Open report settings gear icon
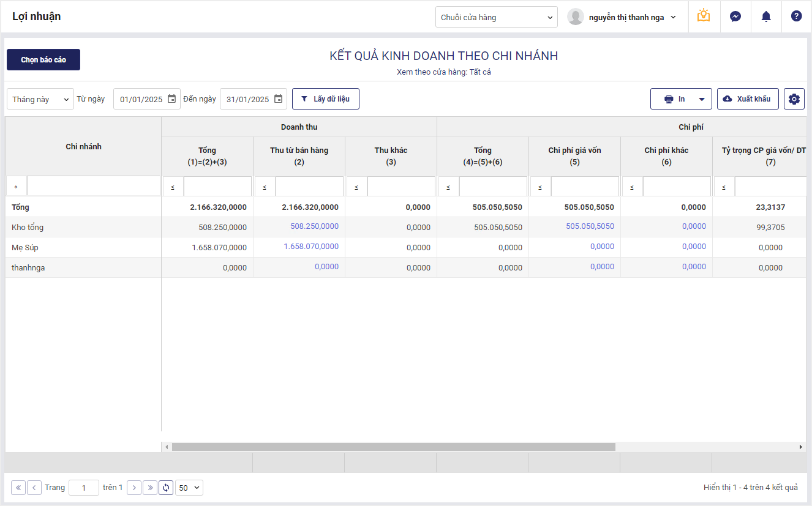The height and width of the screenshot is (506, 812). click(794, 99)
